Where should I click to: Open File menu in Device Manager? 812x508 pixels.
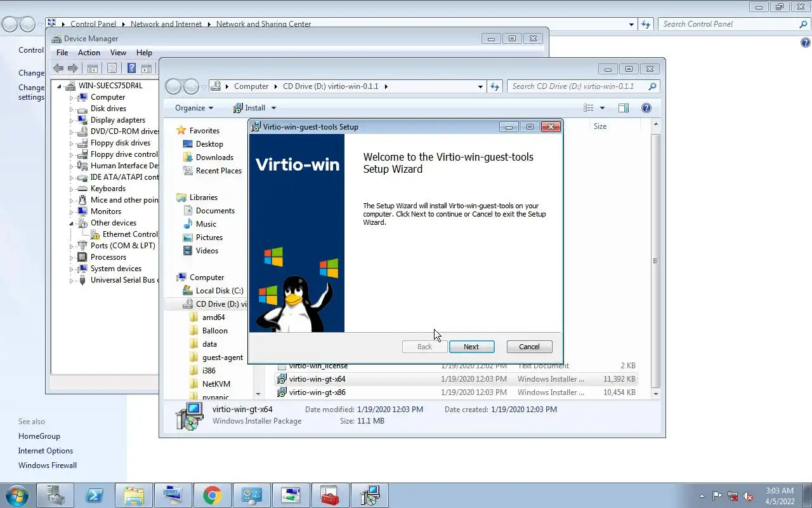pyautogui.click(x=62, y=53)
